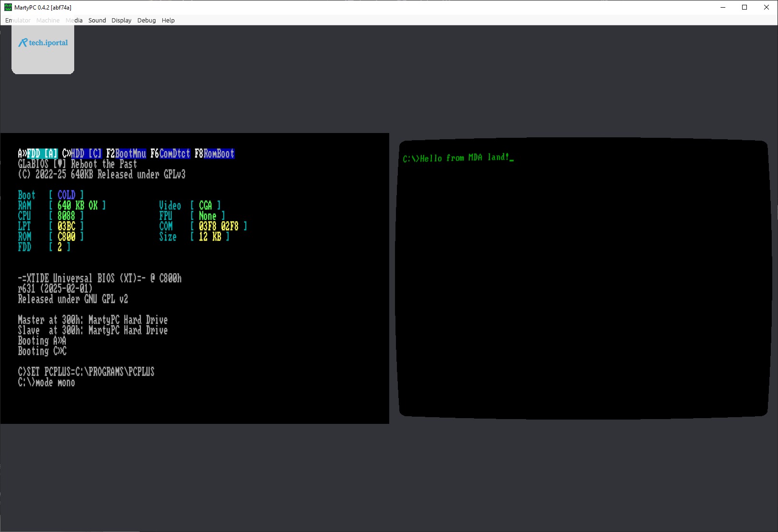
Task: Click the Size value "12 KB"
Action: (x=210, y=237)
